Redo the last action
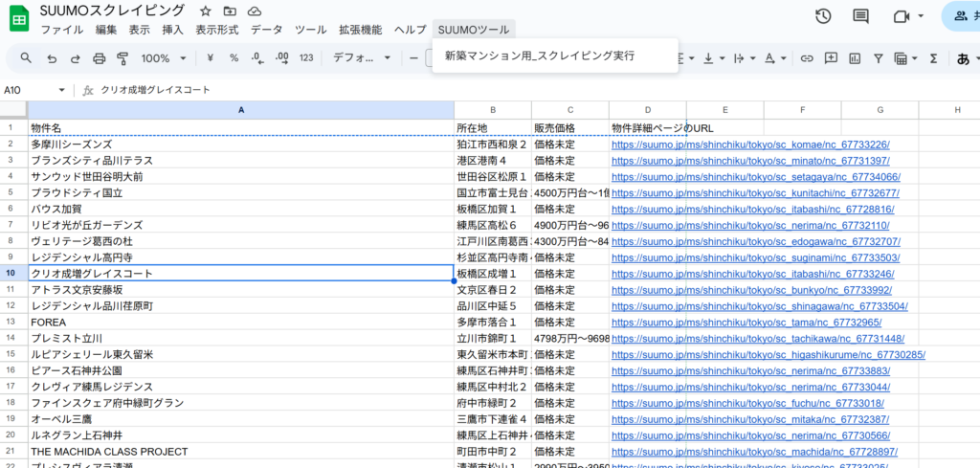This screenshot has width=980, height=468. pos(75,58)
